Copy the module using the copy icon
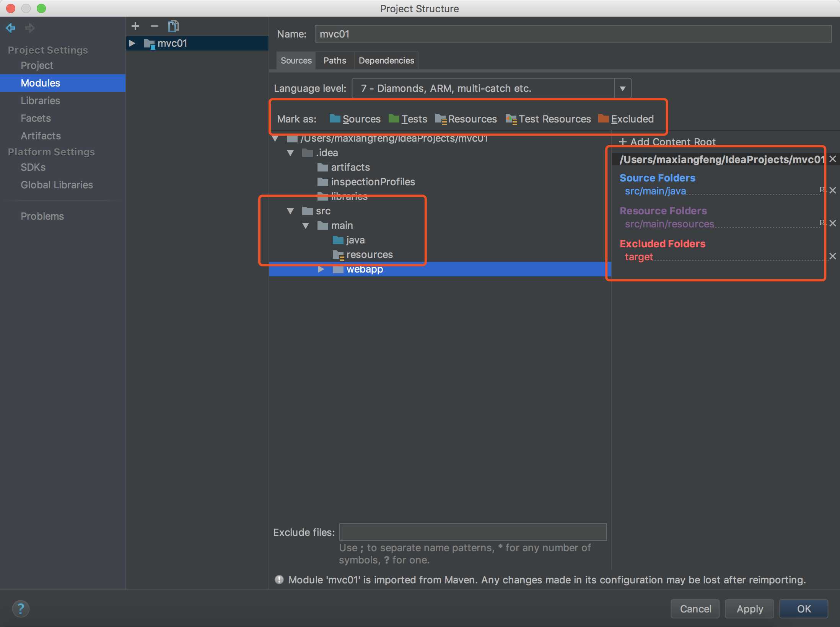 click(x=174, y=26)
